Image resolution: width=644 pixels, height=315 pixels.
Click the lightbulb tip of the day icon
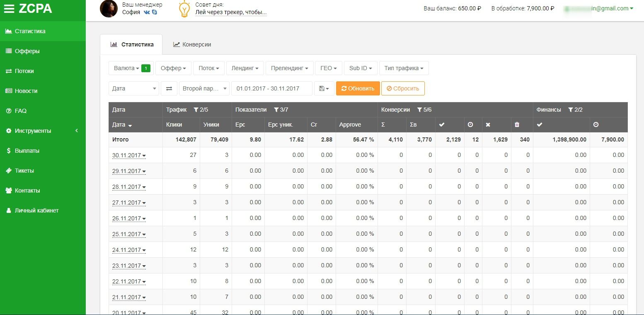click(x=184, y=9)
